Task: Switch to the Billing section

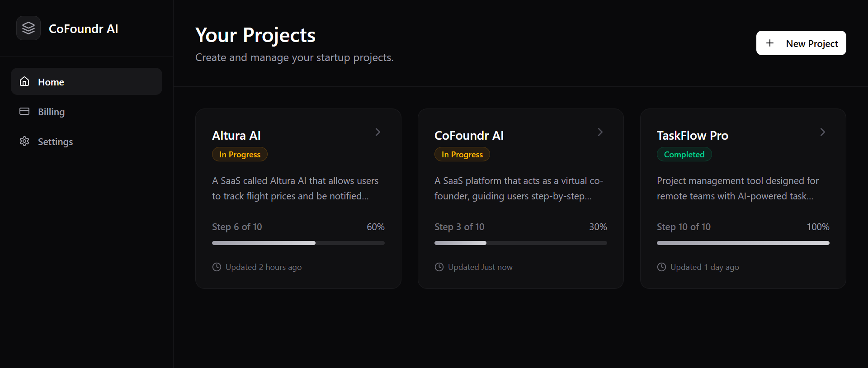Action: (x=51, y=112)
